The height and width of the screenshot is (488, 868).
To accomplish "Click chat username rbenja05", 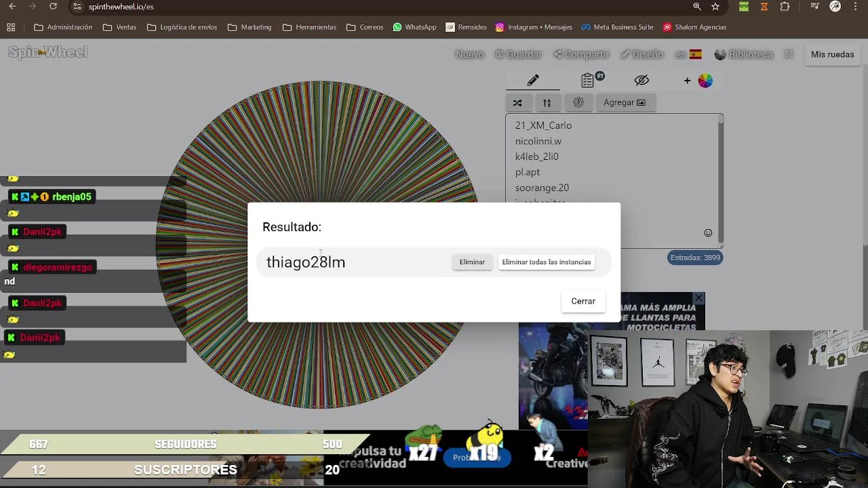I will (71, 197).
